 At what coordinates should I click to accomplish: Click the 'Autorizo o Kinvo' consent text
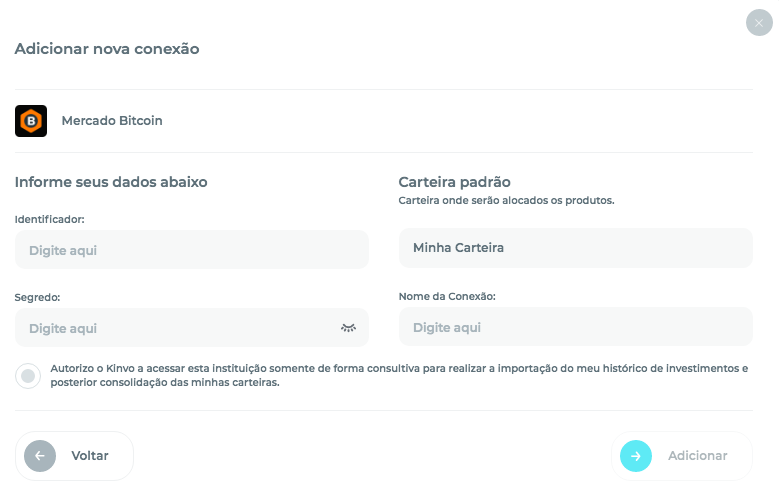pos(399,375)
